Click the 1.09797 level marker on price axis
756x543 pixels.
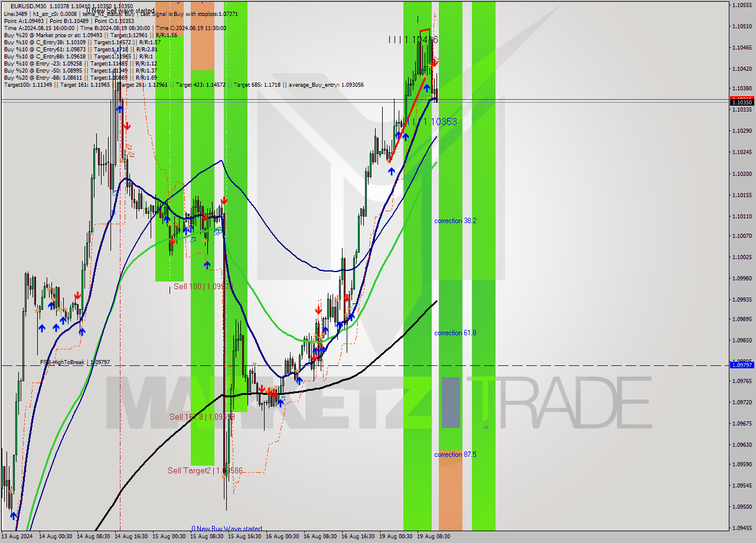click(742, 365)
